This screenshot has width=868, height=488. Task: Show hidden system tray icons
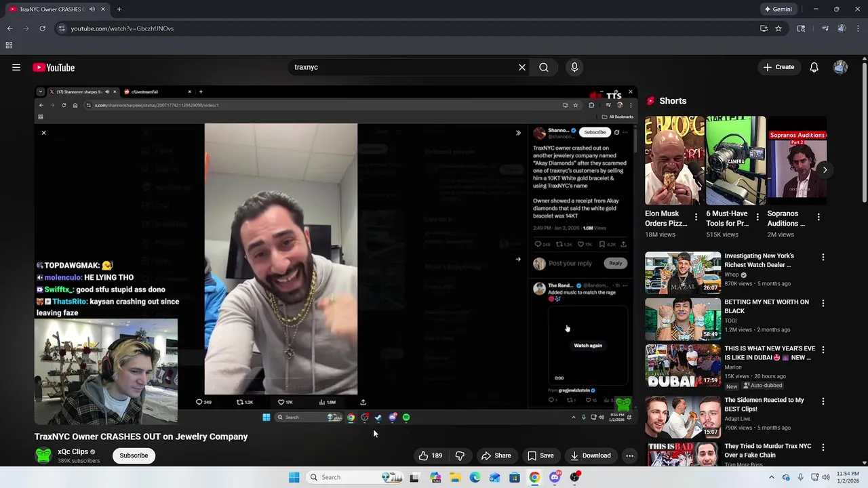pyautogui.click(x=771, y=477)
